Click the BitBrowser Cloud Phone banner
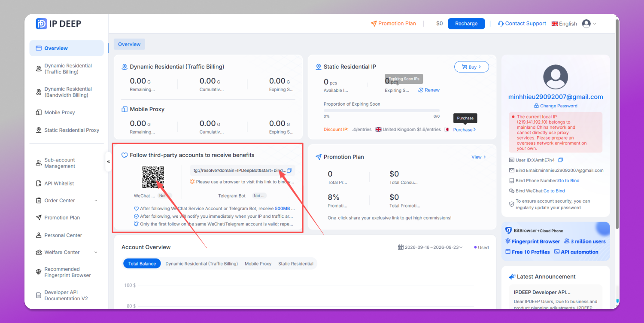The image size is (644, 323). pos(556,241)
